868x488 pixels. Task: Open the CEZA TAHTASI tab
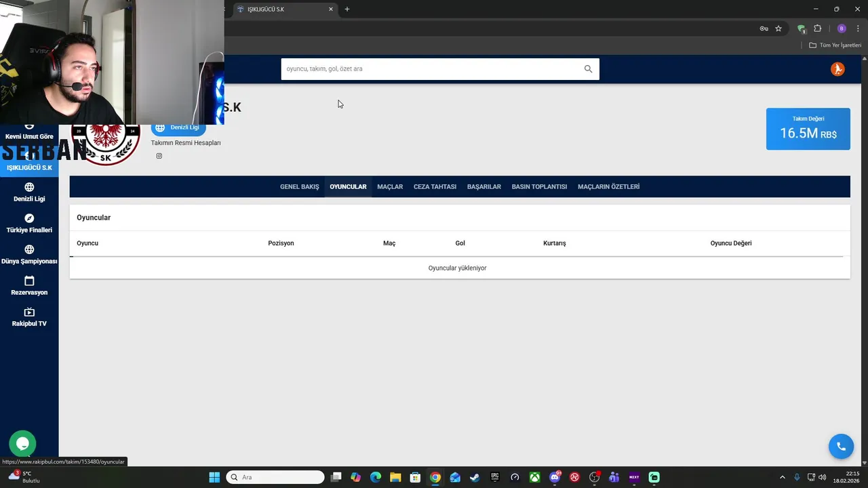[x=435, y=186]
